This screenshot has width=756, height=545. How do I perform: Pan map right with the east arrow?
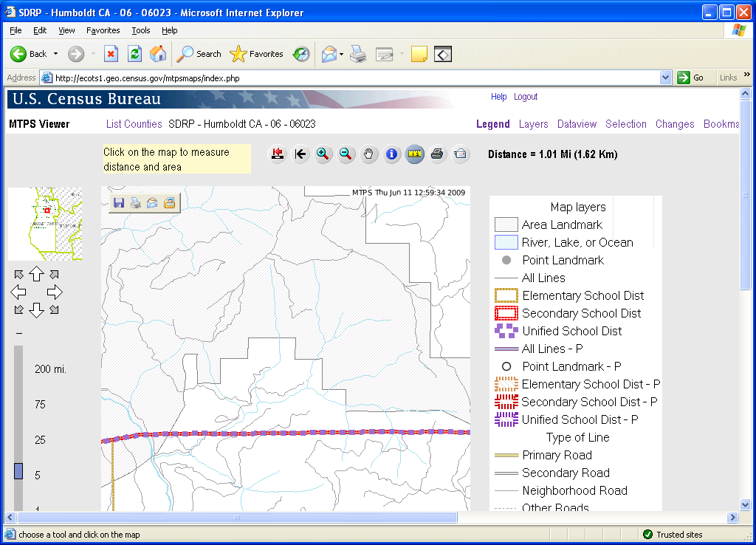[x=55, y=292]
